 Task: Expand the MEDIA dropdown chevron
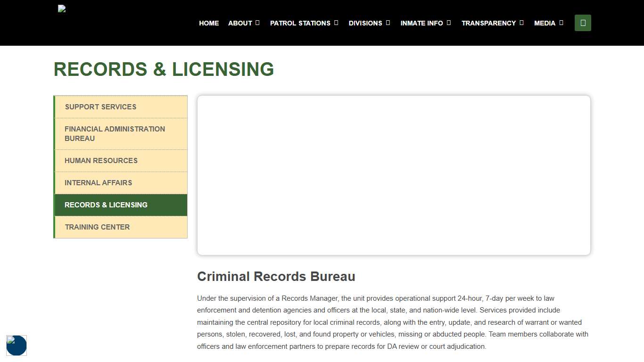[x=561, y=23]
